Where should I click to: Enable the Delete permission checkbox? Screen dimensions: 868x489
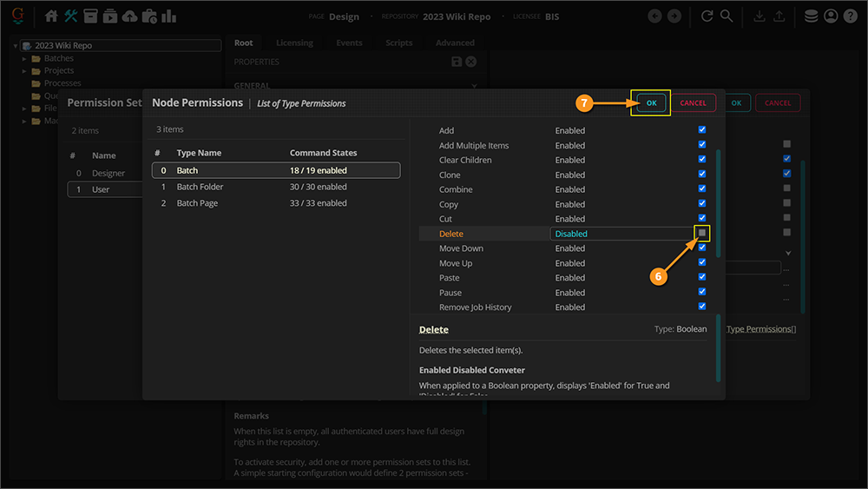702,233
